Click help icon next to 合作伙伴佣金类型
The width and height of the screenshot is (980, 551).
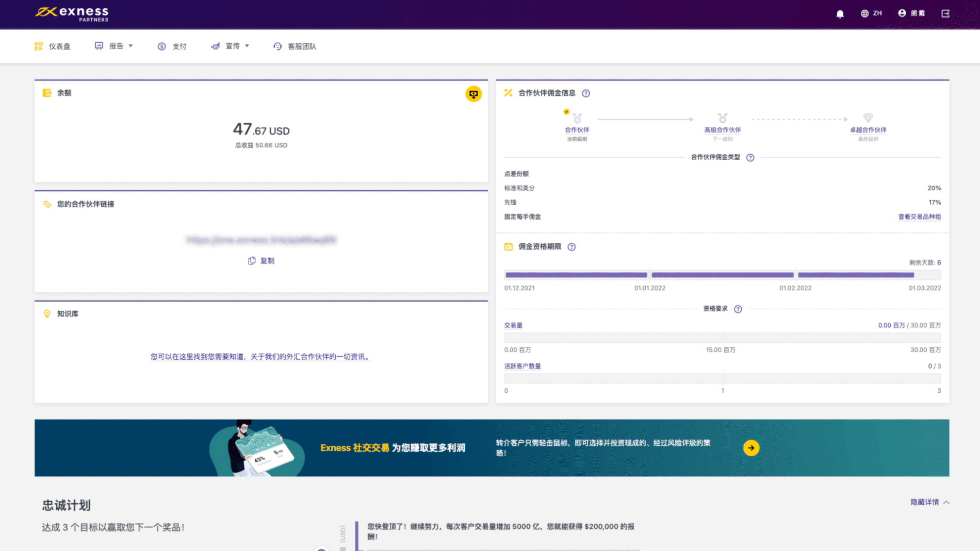[750, 158]
